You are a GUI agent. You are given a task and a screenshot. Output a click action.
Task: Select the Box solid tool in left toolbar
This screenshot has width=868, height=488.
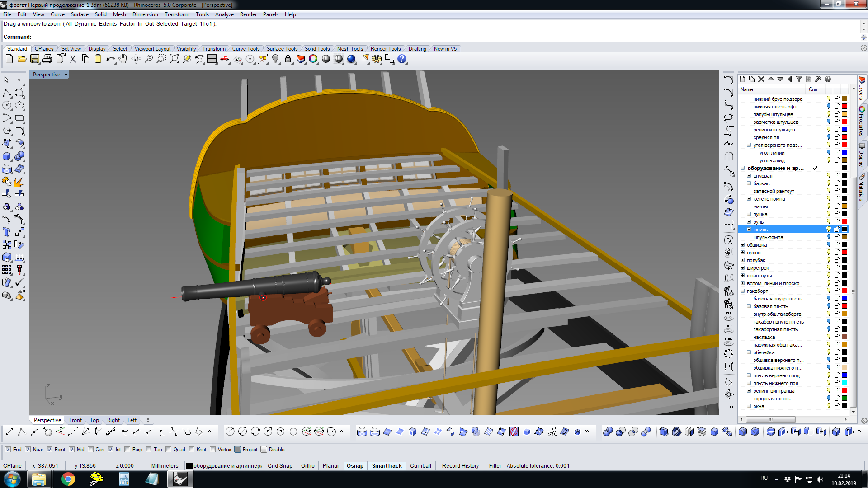tap(7, 156)
